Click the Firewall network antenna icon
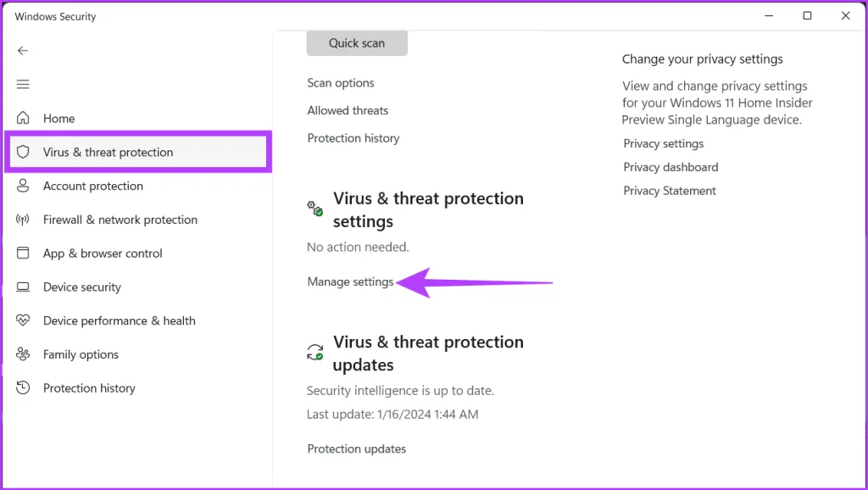Viewport: 868px width, 490px height. (24, 220)
